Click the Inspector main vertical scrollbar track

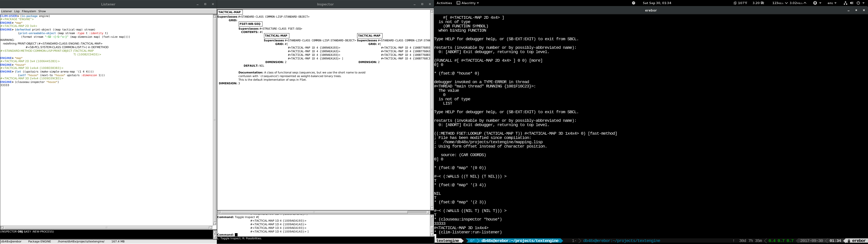(x=432, y=110)
